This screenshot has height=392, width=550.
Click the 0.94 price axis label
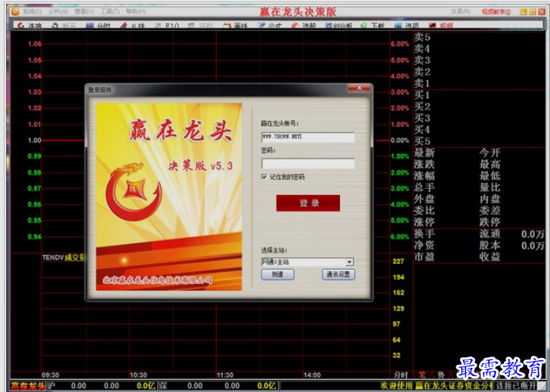tap(35, 236)
